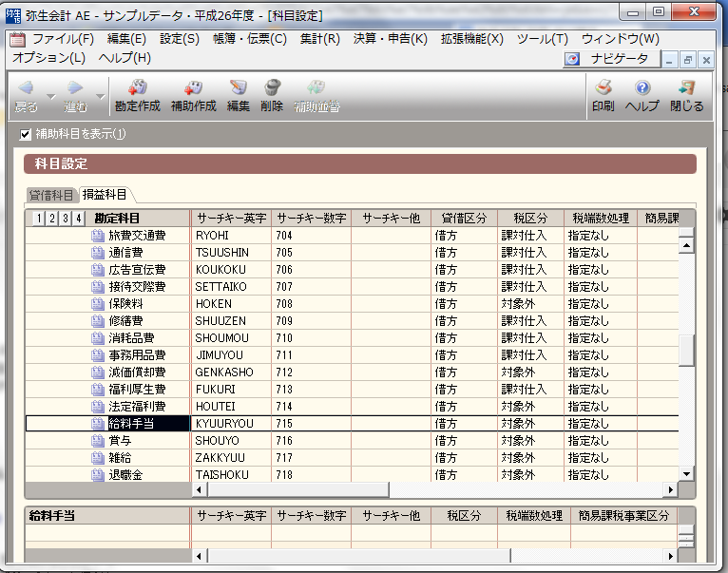Image resolution: width=728 pixels, height=573 pixels.
Task: Click the 勘定作成 toolbar icon
Action: pyautogui.click(x=137, y=89)
